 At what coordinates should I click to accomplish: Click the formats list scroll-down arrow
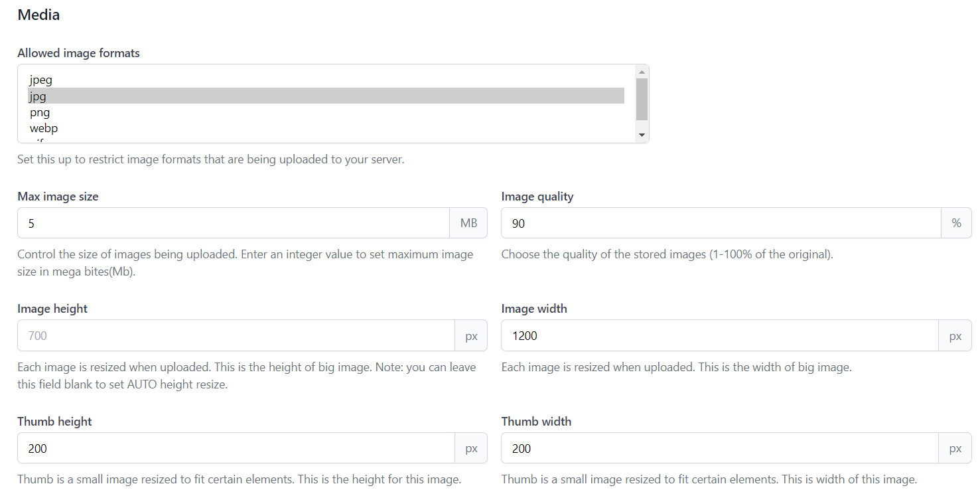pyautogui.click(x=642, y=135)
